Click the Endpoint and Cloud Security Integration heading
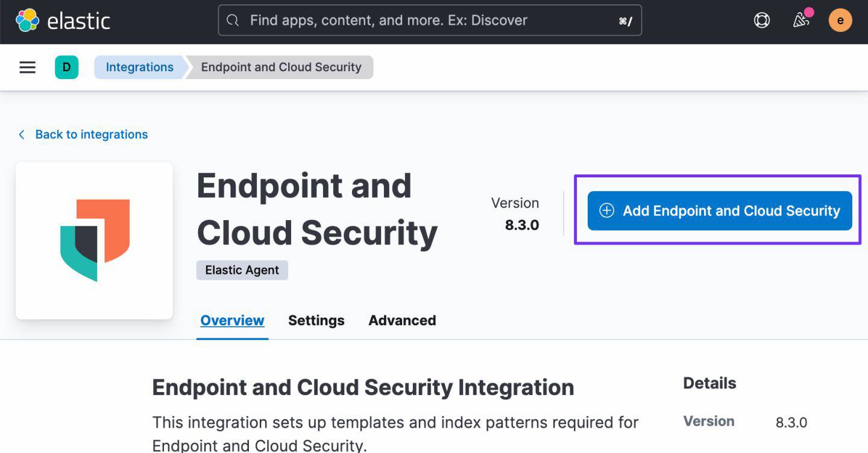Viewport: 868px width, 453px height. point(363,387)
